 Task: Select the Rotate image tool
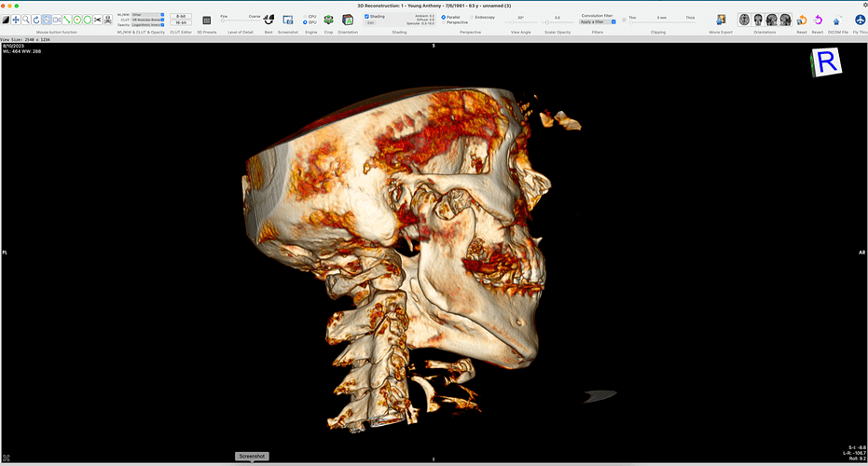(36, 20)
